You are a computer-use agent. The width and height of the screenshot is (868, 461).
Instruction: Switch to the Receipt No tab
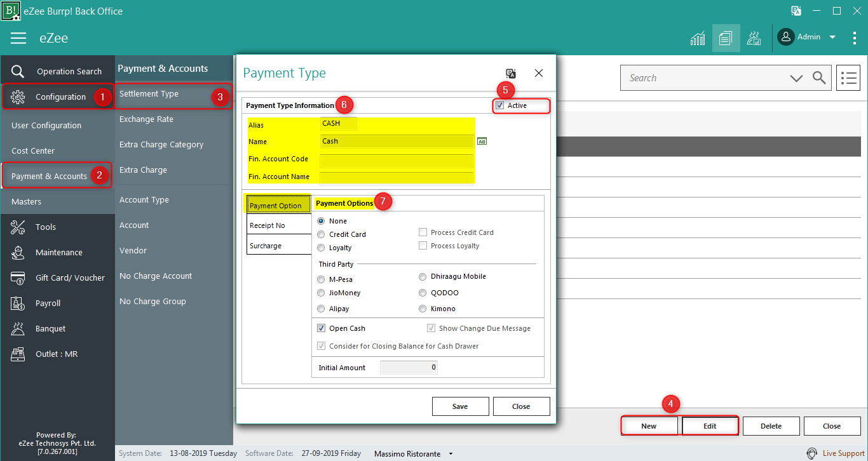[x=278, y=225]
